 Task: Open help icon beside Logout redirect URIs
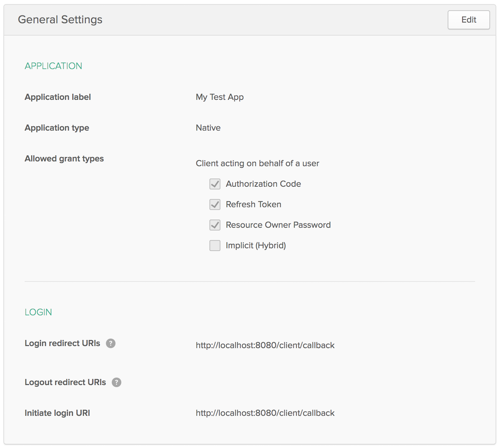tap(117, 382)
